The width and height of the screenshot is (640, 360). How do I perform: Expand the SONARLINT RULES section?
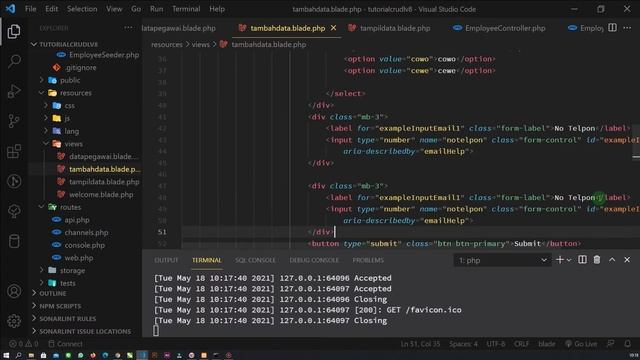click(67, 319)
